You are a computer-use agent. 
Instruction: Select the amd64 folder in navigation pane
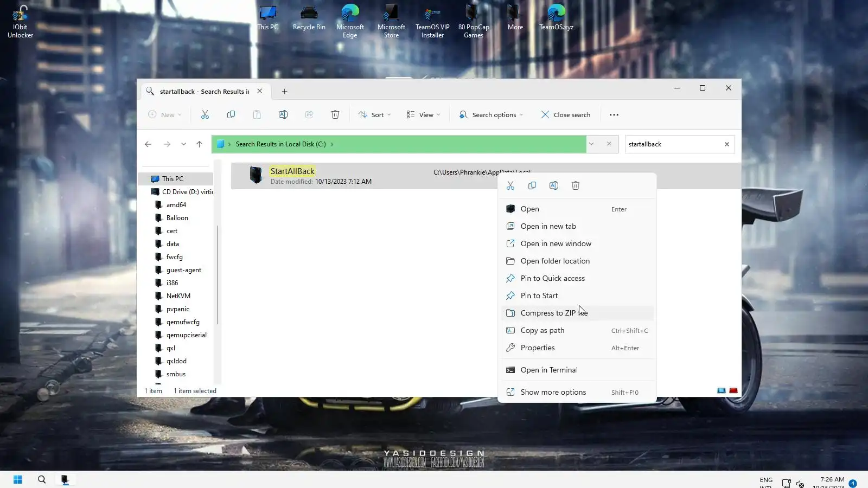[176, 205]
